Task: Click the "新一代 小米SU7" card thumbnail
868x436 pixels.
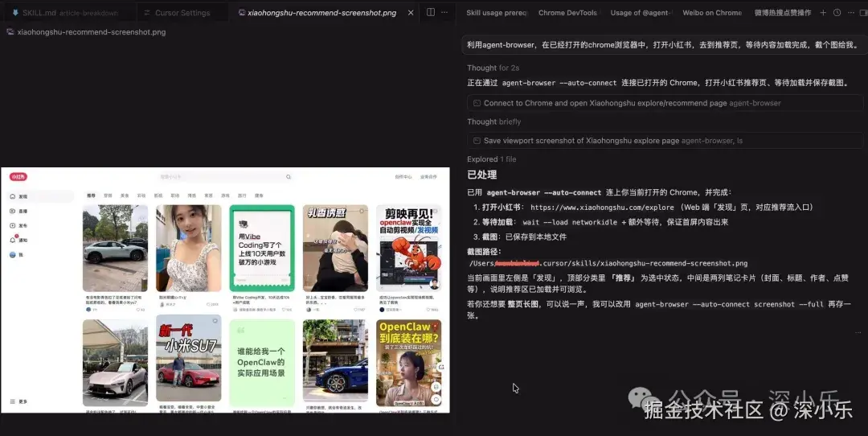Action: (x=189, y=359)
